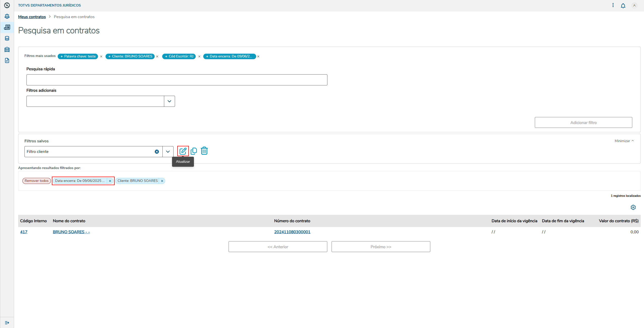Open table column settings gear

click(x=633, y=207)
